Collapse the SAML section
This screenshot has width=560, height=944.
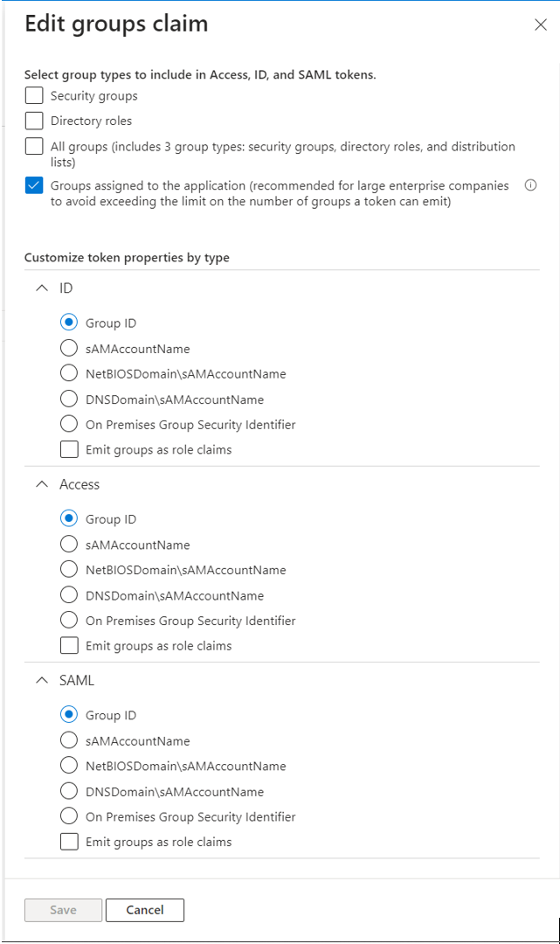coord(42,680)
